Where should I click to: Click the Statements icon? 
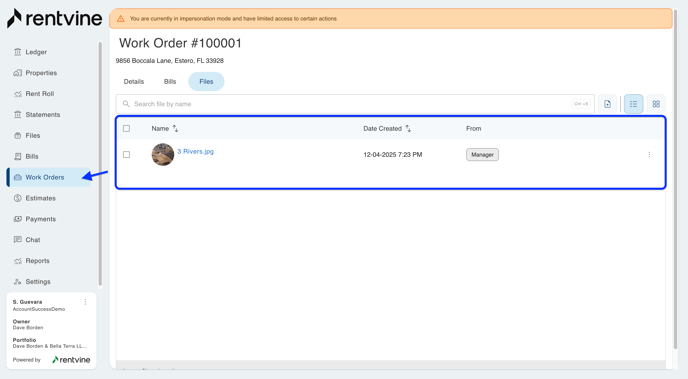coord(18,114)
